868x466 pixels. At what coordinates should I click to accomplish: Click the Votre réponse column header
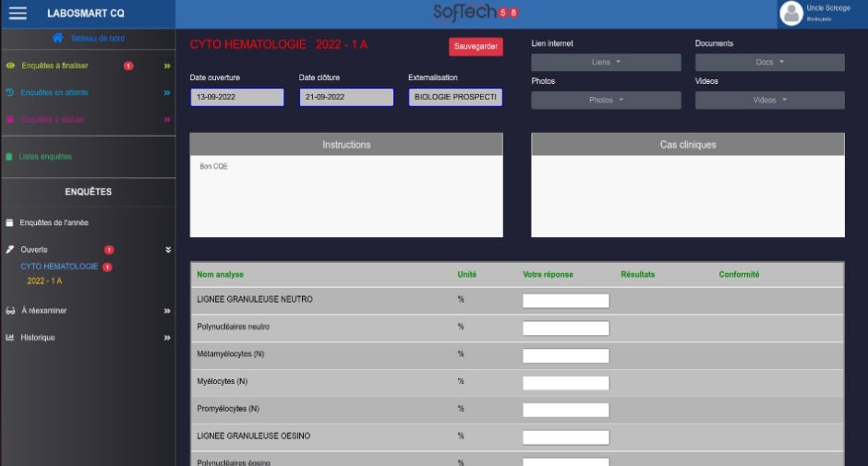click(548, 274)
